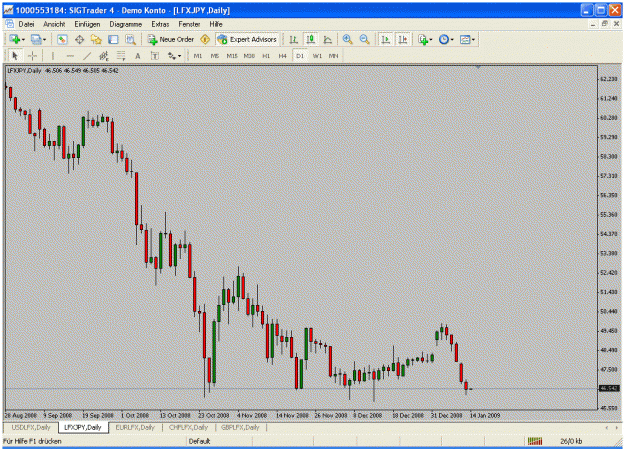Click the chart tabs scroll-left arrow
Screen dimensions: 625x449
tap(607, 427)
